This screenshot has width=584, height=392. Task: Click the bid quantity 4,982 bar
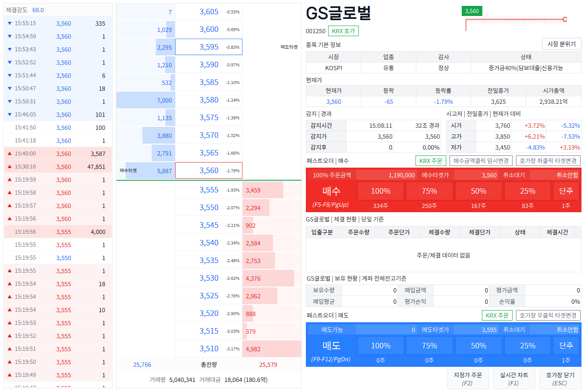[x=272, y=349]
